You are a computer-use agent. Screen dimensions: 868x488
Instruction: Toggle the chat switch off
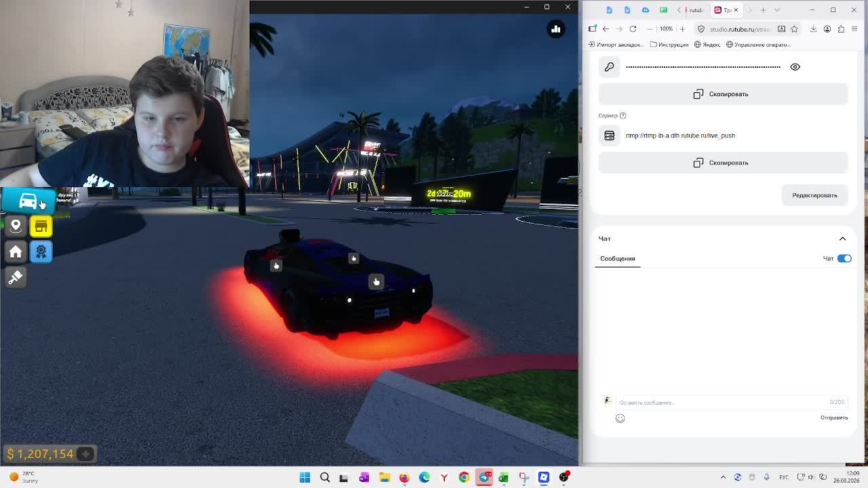(x=844, y=258)
